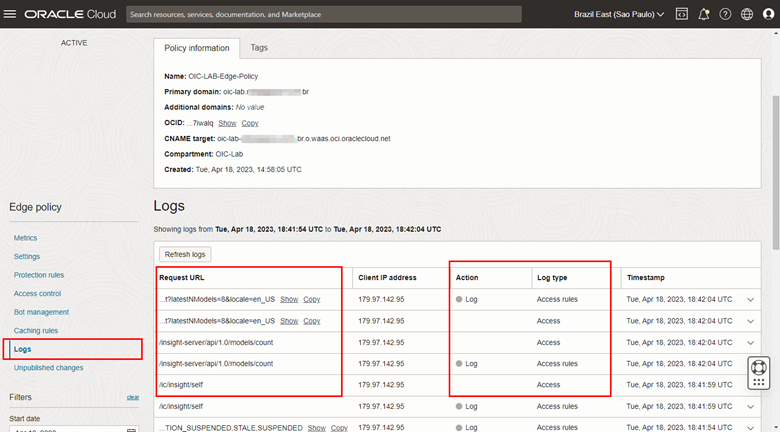Click the Created date Tue, Apr 18, 2023, 14:58:05 UTC
This screenshot has height=432, width=780.
249,170
